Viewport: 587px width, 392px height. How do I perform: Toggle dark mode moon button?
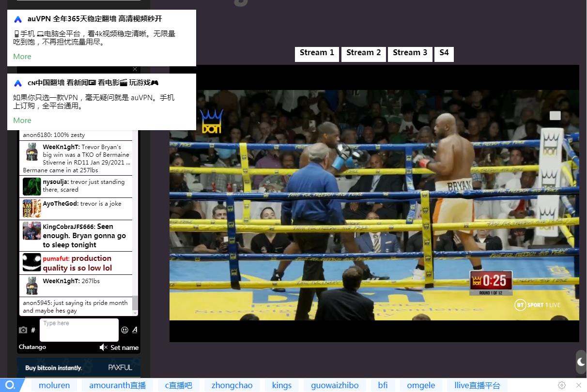click(581, 362)
